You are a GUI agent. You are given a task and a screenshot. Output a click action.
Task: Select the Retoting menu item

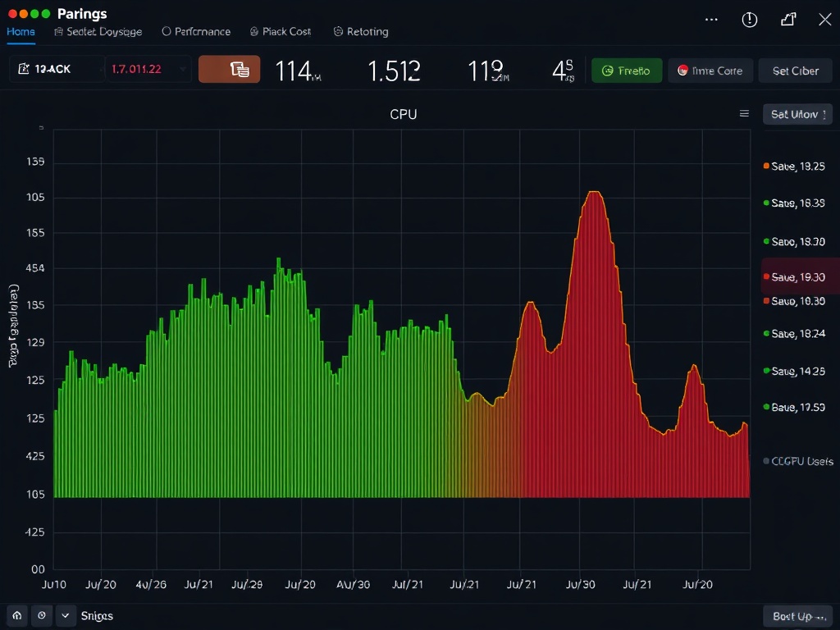coord(361,31)
